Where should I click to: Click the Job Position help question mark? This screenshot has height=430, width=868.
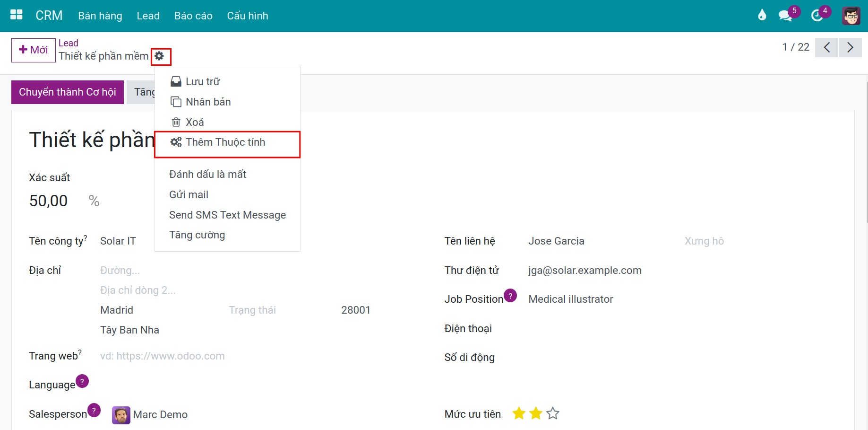coord(510,296)
